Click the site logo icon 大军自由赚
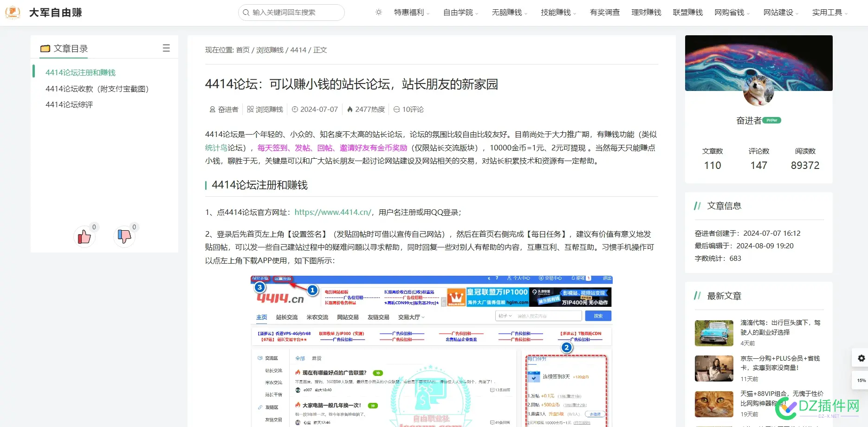Screen dimensions: 868x427 click(13, 13)
